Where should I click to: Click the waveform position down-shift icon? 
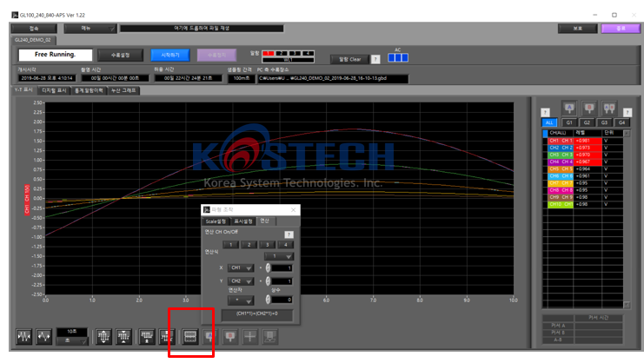tap(147, 336)
